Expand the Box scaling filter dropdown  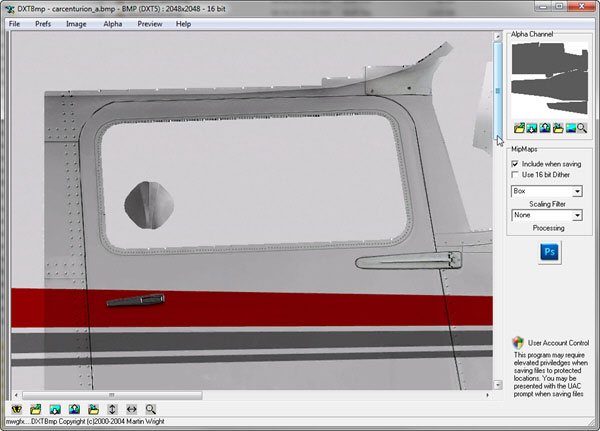(x=579, y=190)
